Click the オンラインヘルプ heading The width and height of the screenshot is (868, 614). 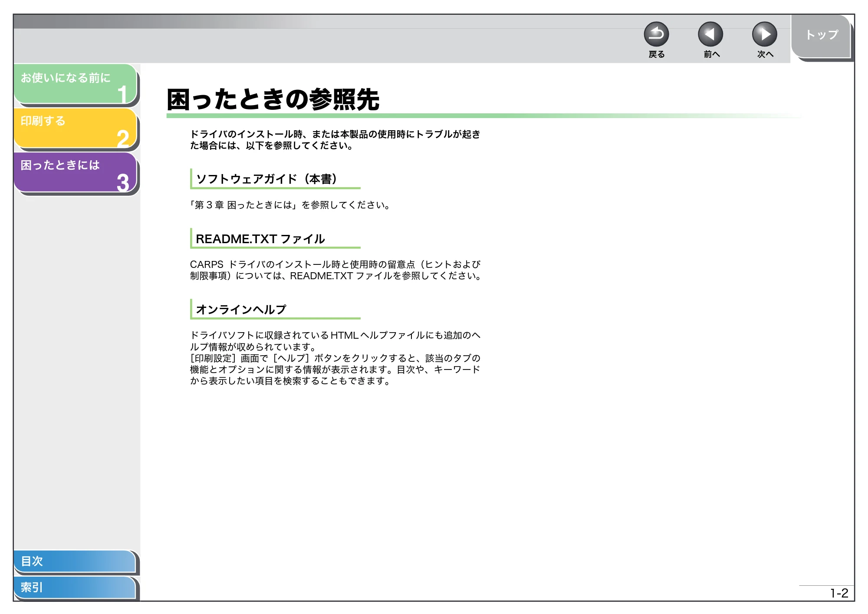[x=241, y=310]
